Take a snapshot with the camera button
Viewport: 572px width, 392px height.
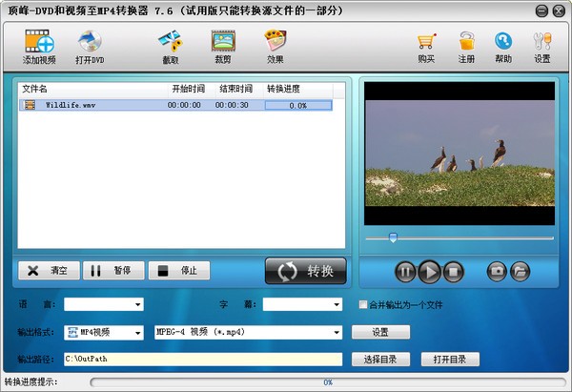[496, 272]
